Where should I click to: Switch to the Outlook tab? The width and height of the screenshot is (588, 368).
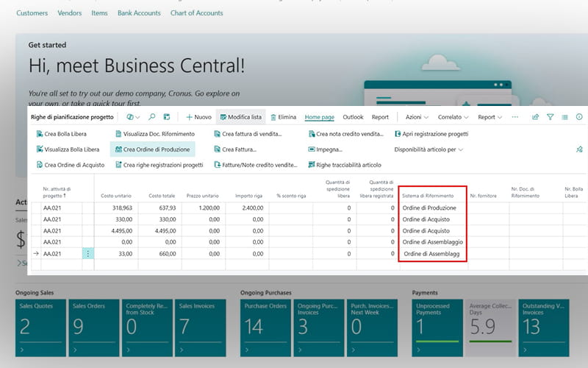tap(353, 117)
